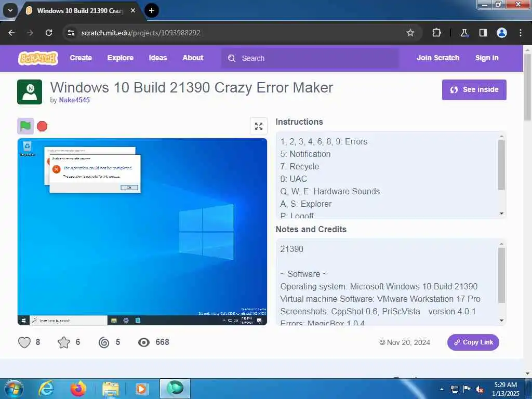The width and height of the screenshot is (532, 399).
Task: Click the address bar URL
Action: (x=140, y=33)
